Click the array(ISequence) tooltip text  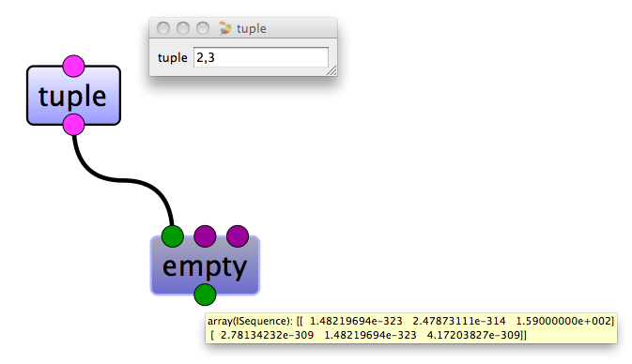(411, 328)
